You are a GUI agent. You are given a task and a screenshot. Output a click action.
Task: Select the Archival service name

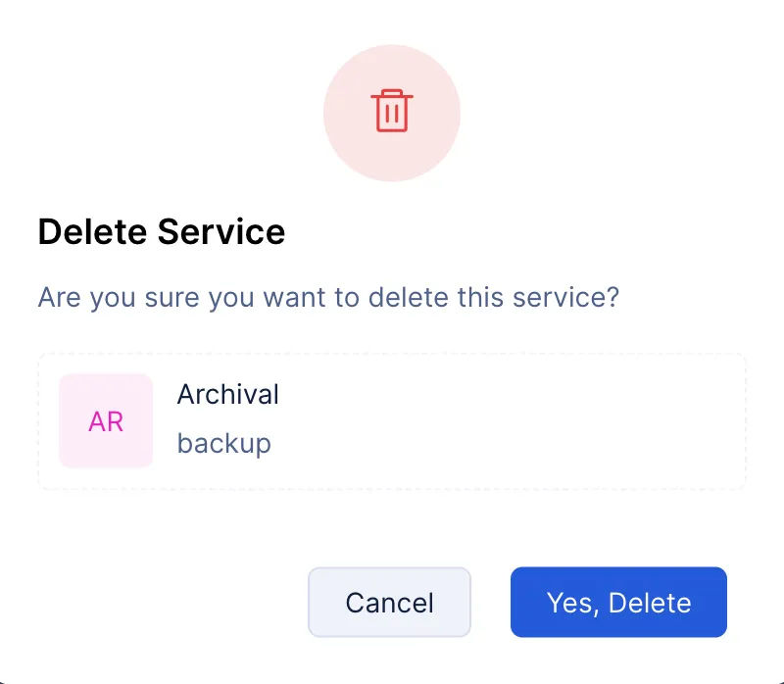228,395
